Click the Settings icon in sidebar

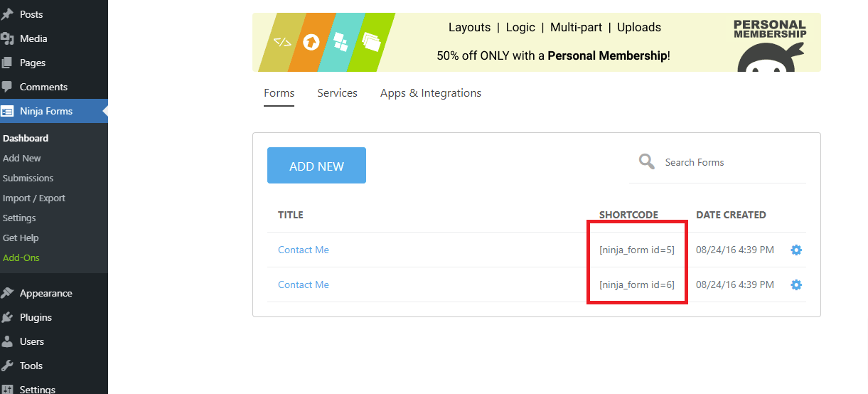coord(7,389)
